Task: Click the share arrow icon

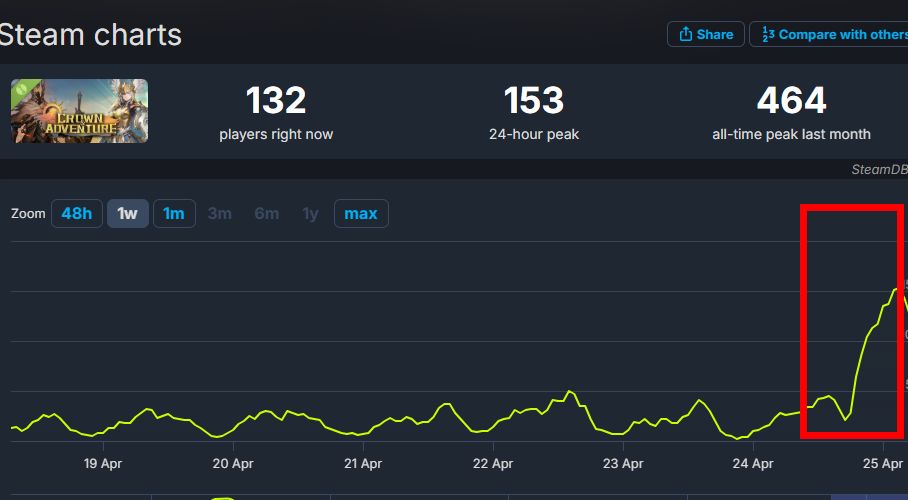Action: (686, 34)
